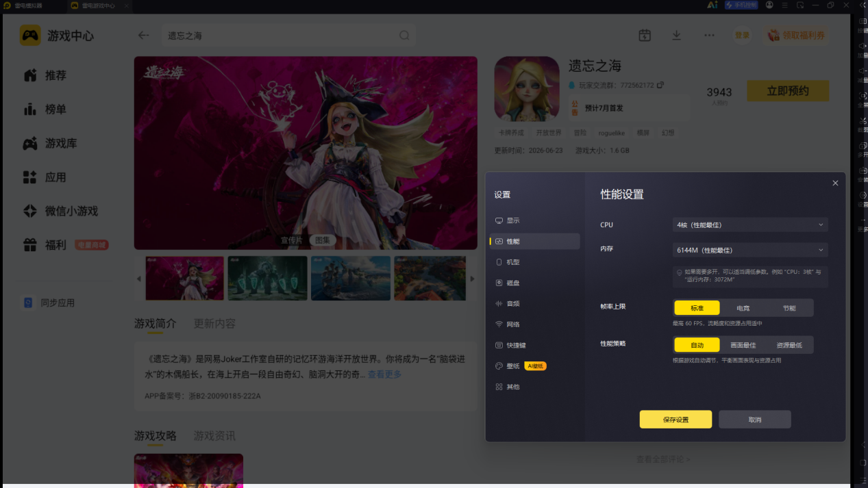Open 壁纸 settings tab
The height and width of the screenshot is (488, 868).
[534, 366]
